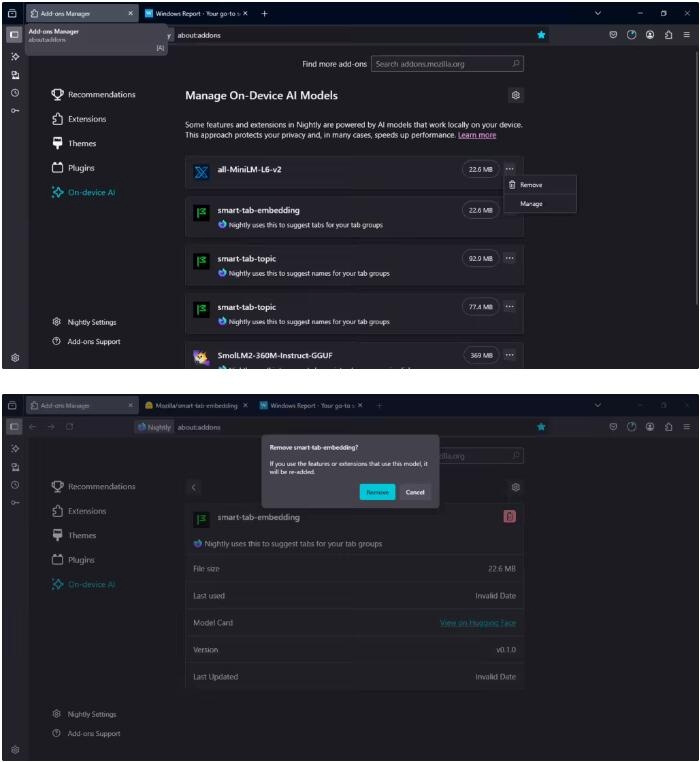Choose Manage in the model context menu

540,204
